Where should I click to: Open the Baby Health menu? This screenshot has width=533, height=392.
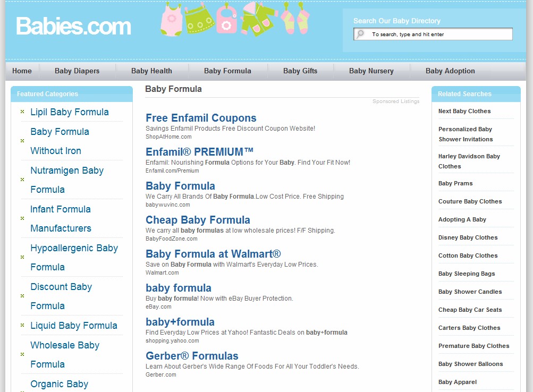tap(151, 71)
